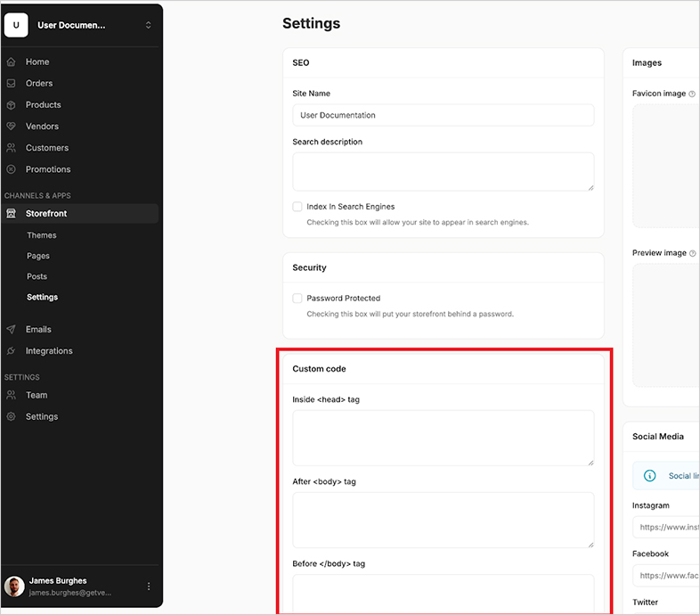Click the Storefront shop icon
The width and height of the screenshot is (700, 615).
[x=12, y=213]
